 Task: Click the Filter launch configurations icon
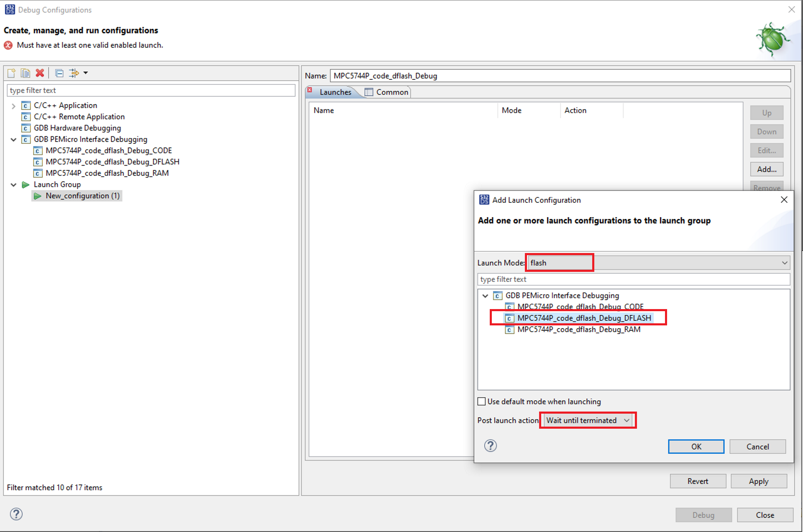74,73
